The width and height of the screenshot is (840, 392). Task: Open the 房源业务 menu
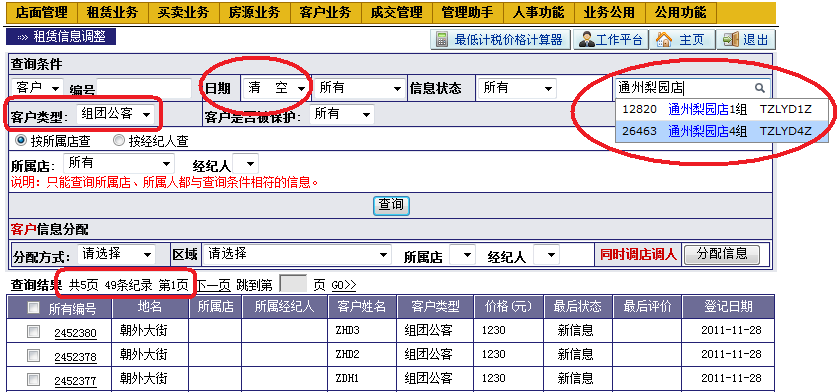coord(254,12)
